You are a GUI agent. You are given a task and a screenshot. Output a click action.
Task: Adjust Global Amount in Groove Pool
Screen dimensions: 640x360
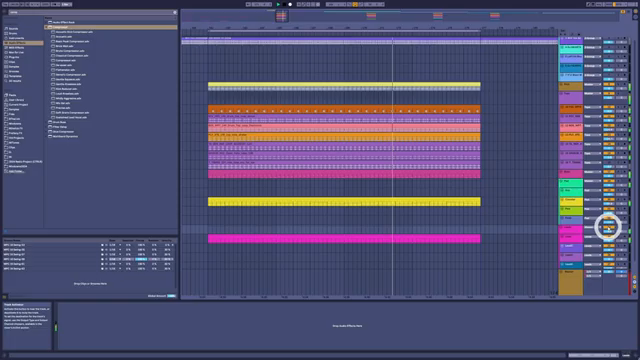[171, 296]
